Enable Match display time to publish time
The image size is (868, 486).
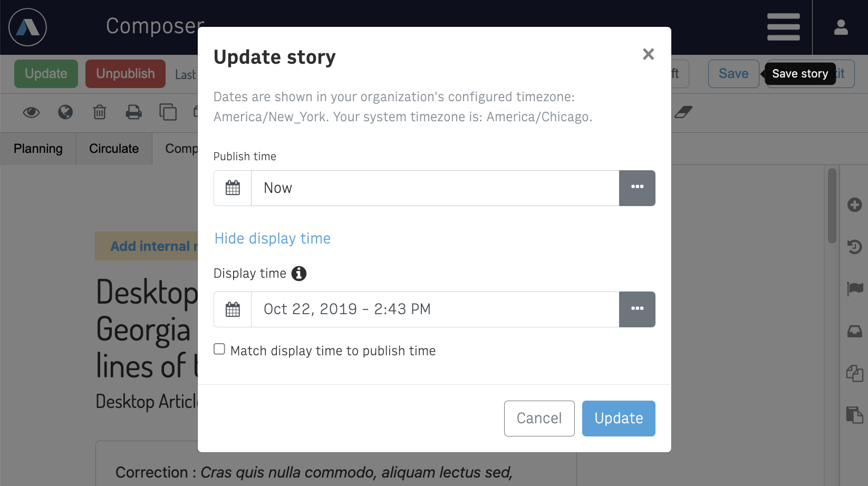click(219, 349)
